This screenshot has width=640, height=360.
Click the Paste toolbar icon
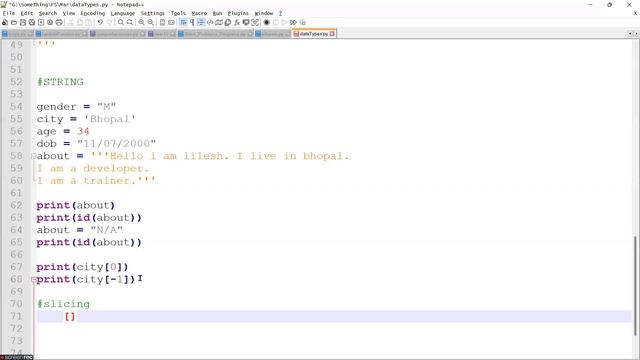89,22
